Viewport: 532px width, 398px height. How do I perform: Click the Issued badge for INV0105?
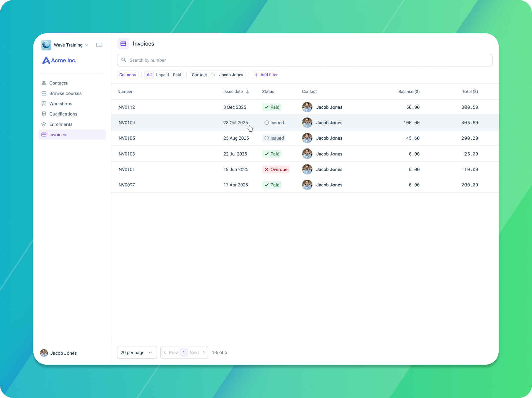tap(274, 138)
